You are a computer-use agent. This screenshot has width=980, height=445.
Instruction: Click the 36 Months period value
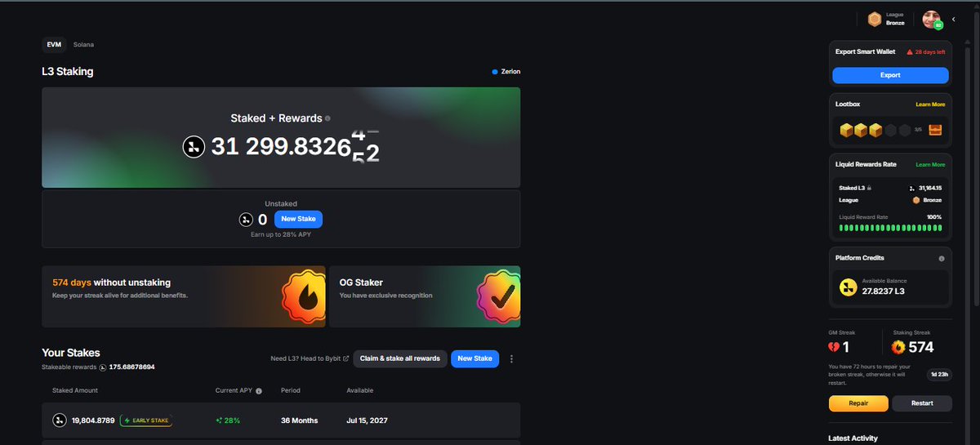(300, 421)
